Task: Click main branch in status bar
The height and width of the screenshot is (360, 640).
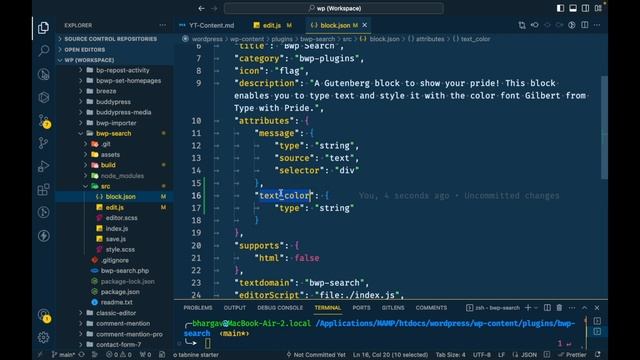Action: tap(64, 355)
